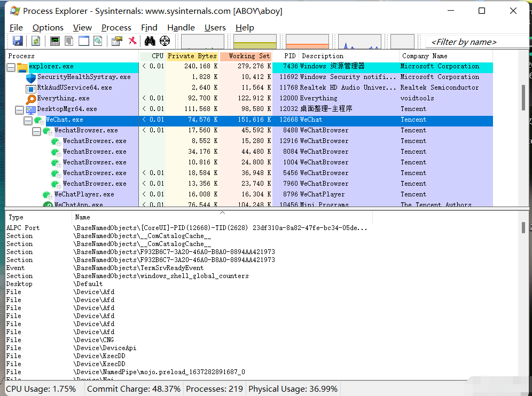Screen dimensions: 532x396
Task: Open System Information graphs
Action: click(x=56, y=41)
